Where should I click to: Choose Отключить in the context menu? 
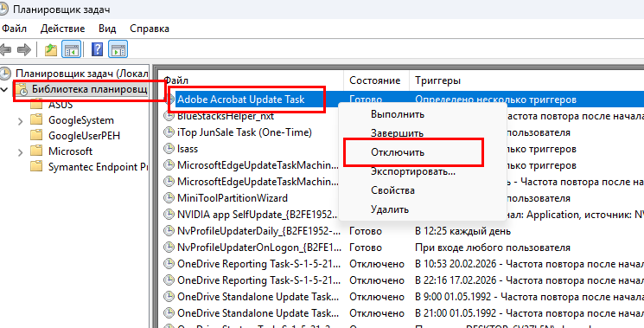397,152
